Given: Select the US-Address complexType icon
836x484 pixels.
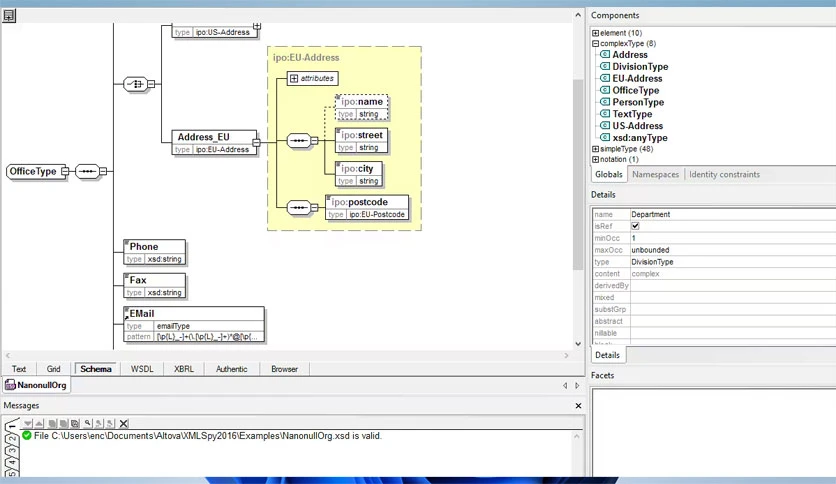Looking at the screenshot, I should tap(605, 125).
